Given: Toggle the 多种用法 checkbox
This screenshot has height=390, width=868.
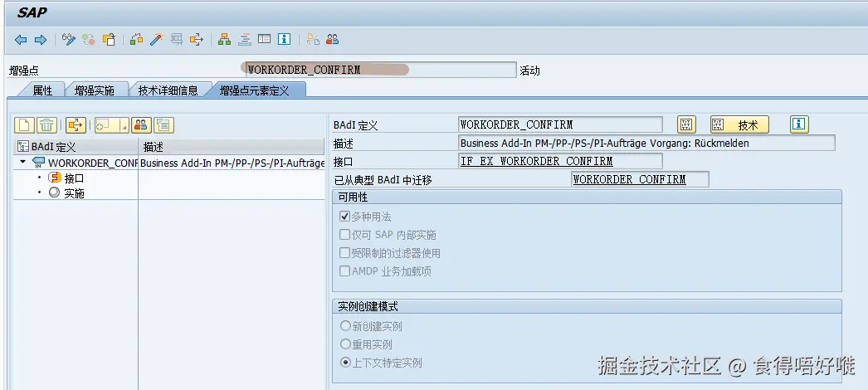Looking at the screenshot, I should pos(345,217).
